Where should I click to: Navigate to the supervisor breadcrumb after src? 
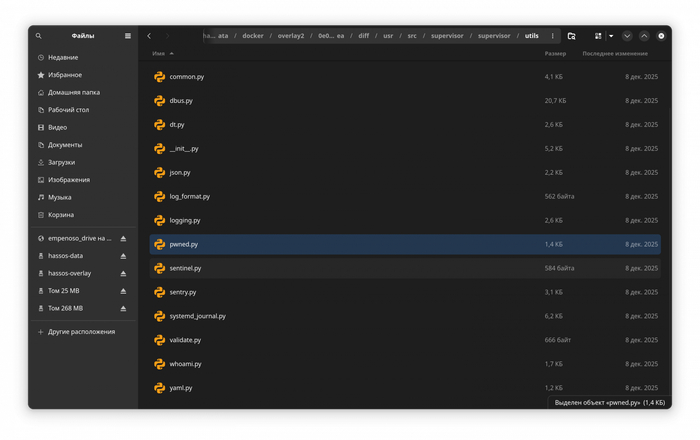pos(447,36)
